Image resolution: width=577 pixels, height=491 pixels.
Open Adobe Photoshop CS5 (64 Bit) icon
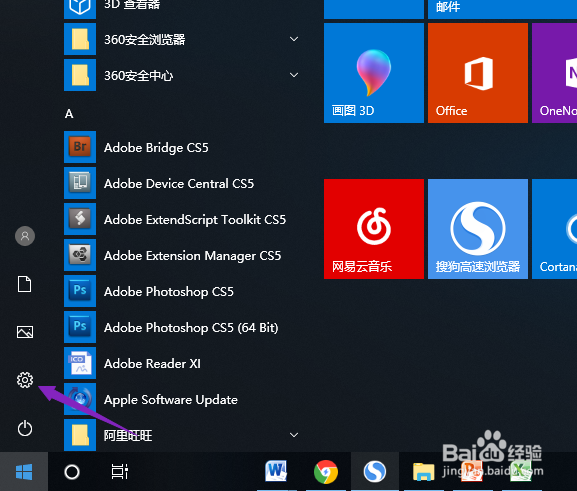click(x=80, y=327)
